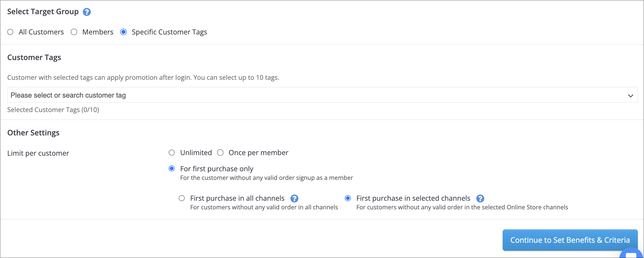Choose Once per member option
644x258 pixels.
coord(220,153)
